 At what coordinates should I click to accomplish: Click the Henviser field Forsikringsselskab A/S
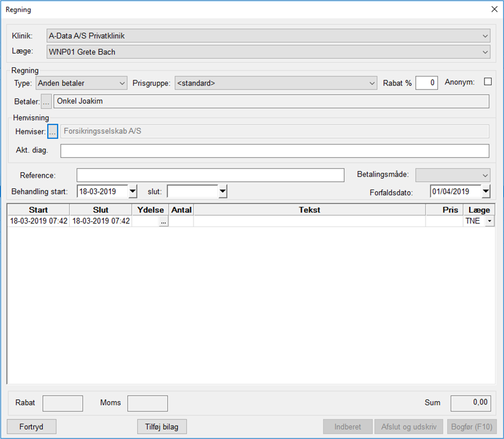tap(275, 131)
